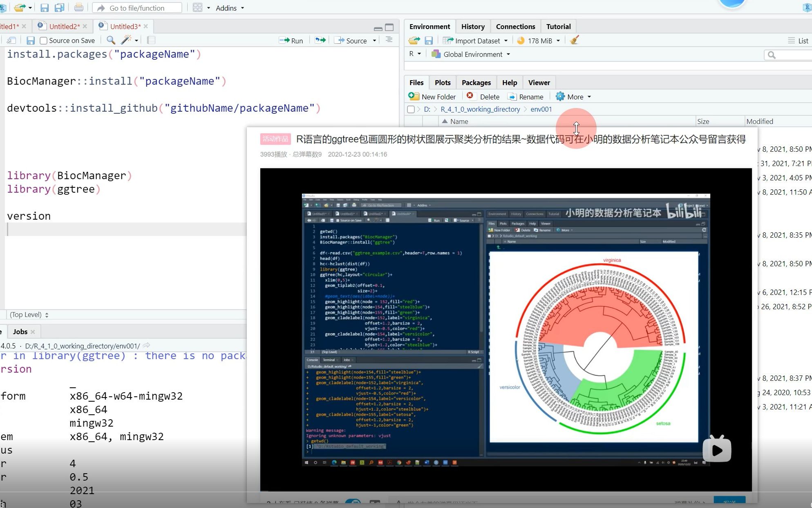Viewport: 812px width, 508px height.
Task: Click the Run button
Action: point(291,40)
